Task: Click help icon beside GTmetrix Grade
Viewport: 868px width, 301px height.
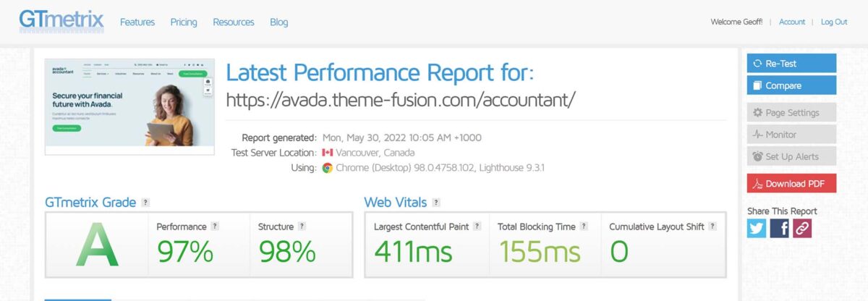Action: click(146, 203)
